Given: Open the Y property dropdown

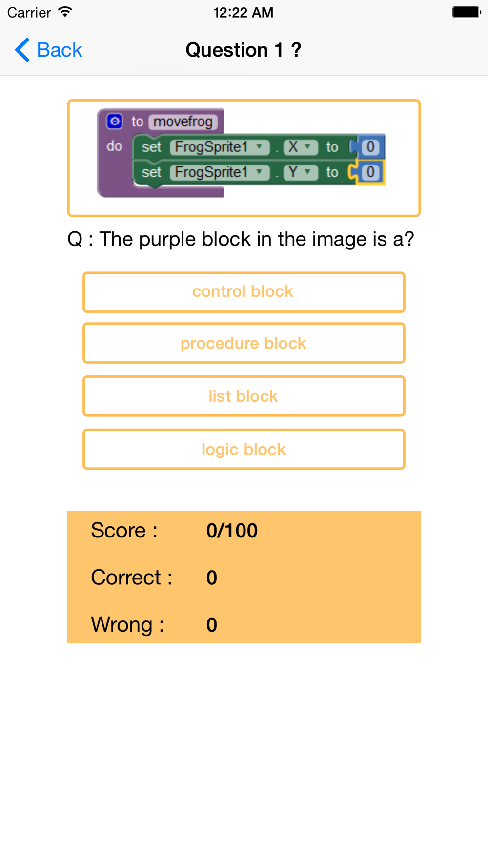Looking at the screenshot, I should [x=300, y=172].
